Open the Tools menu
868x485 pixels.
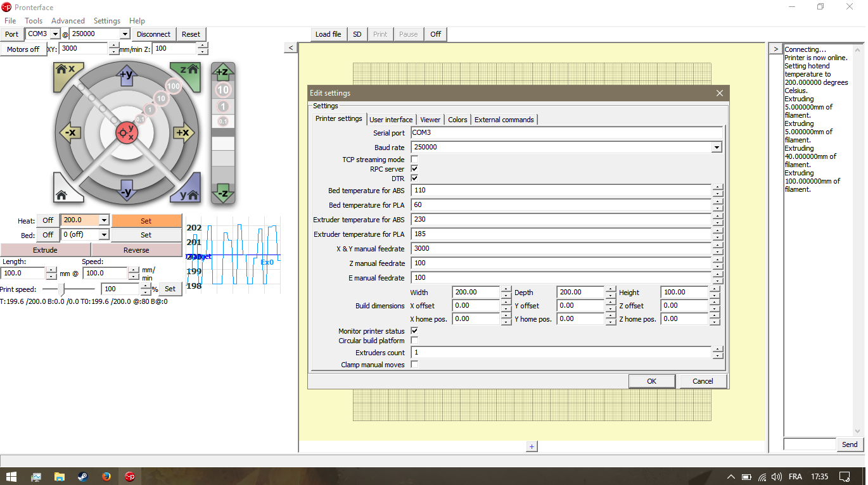[x=34, y=21]
